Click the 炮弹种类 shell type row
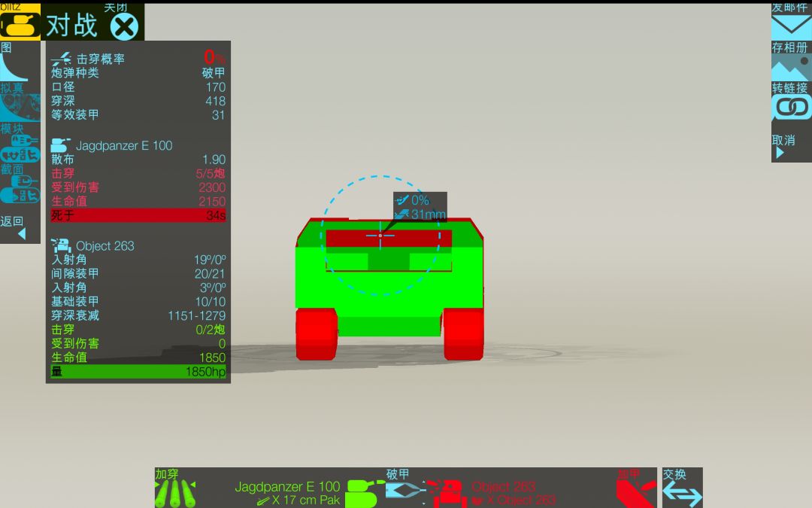Screen dimensions: 812x508 pyautogui.click(x=138, y=72)
